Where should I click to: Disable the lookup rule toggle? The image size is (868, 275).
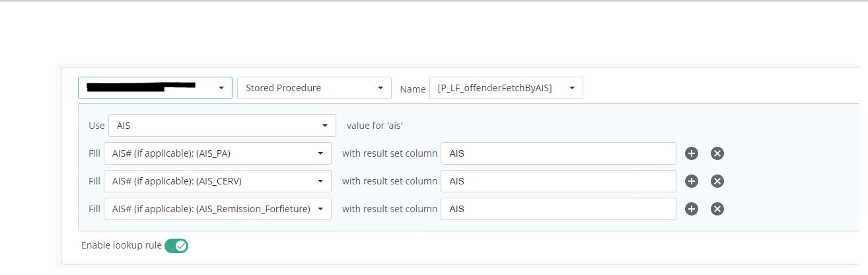176,246
